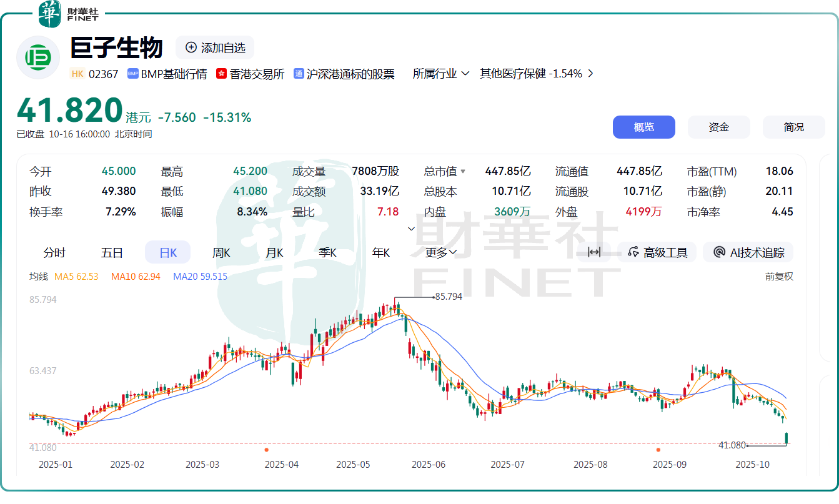This screenshot has height=504, width=839.
Task: Click the 巨子生物 company logo icon
Action: [37, 57]
